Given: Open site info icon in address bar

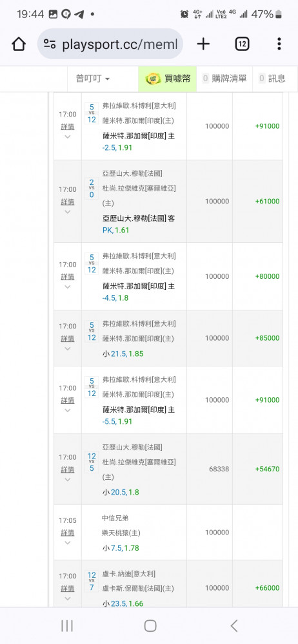Looking at the screenshot, I should point(50,44).
